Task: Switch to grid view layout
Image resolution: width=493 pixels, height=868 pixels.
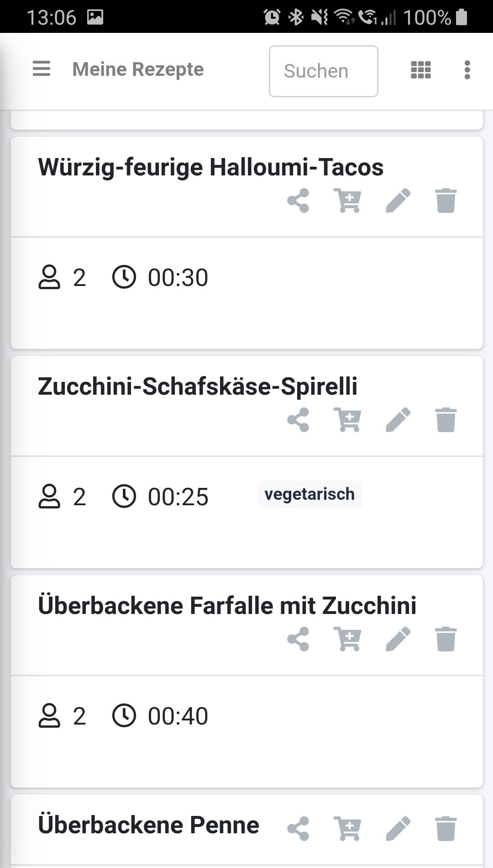Action: point(420,70)
